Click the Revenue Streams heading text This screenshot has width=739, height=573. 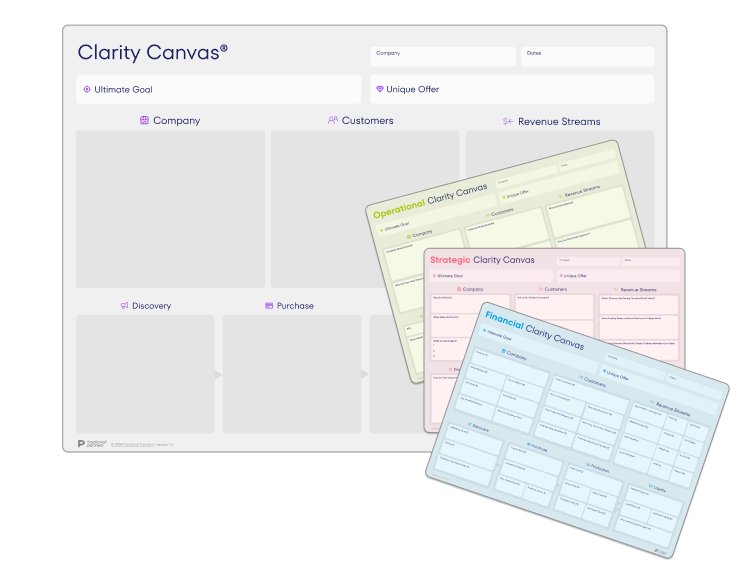coord(559,122)
